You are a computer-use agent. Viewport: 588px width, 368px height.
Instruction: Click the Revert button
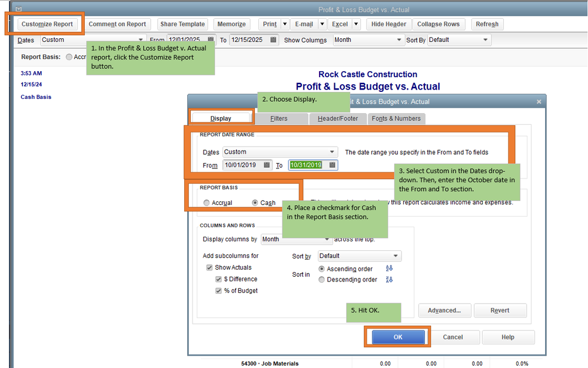500,310
